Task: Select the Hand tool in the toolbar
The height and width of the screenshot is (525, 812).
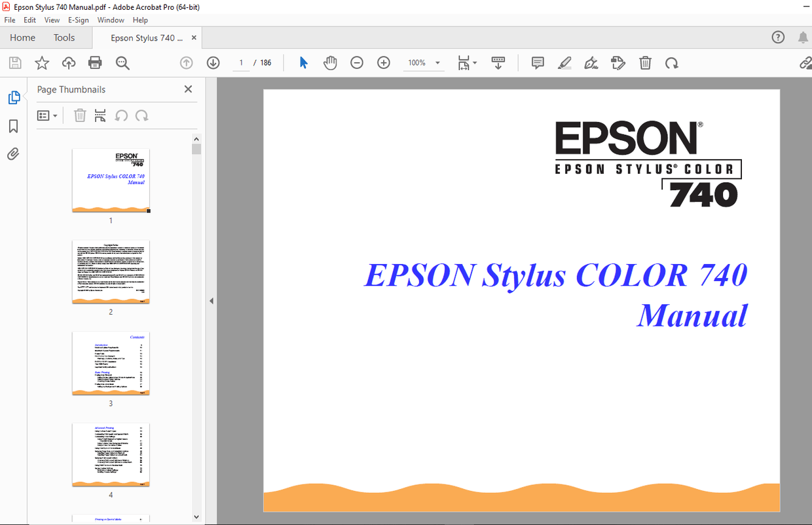Action: pos(330,62)
